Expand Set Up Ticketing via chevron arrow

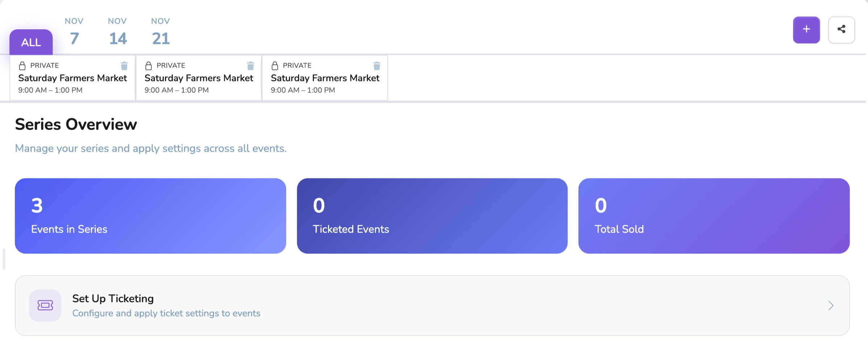coord(831,306)
